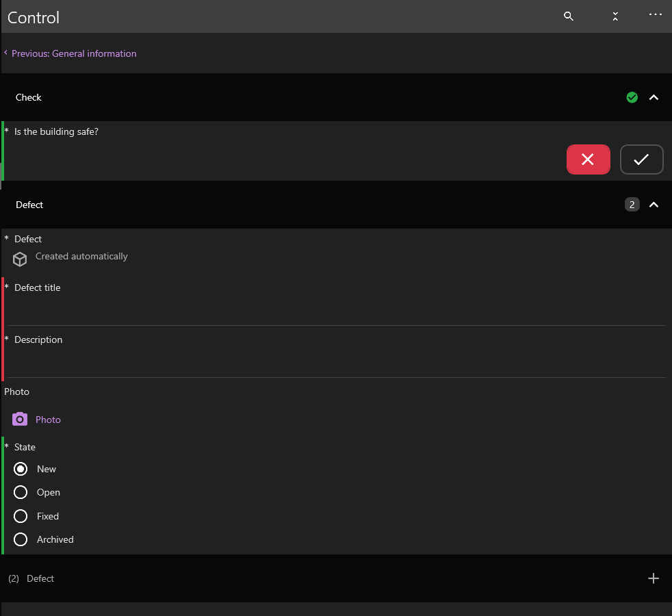Click into the Defect title field
This screenshot has width=672, height=616.
pos(335,309)
